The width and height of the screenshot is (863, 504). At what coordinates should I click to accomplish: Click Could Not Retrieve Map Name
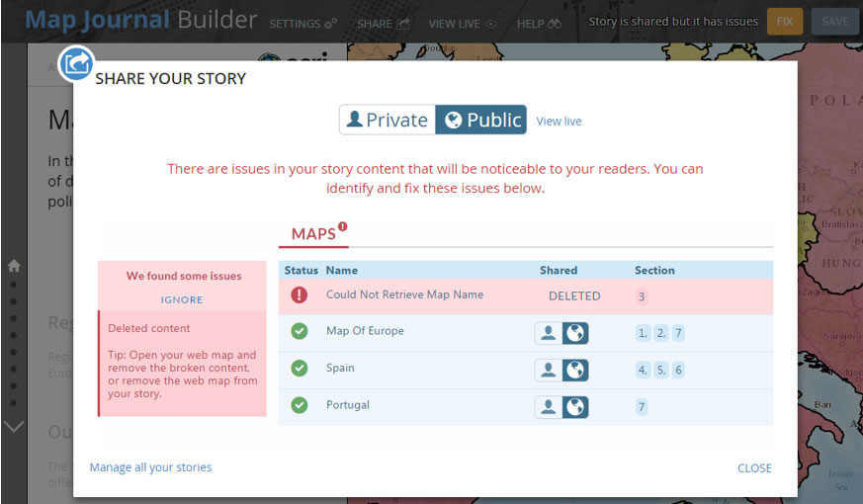(404, 294)
